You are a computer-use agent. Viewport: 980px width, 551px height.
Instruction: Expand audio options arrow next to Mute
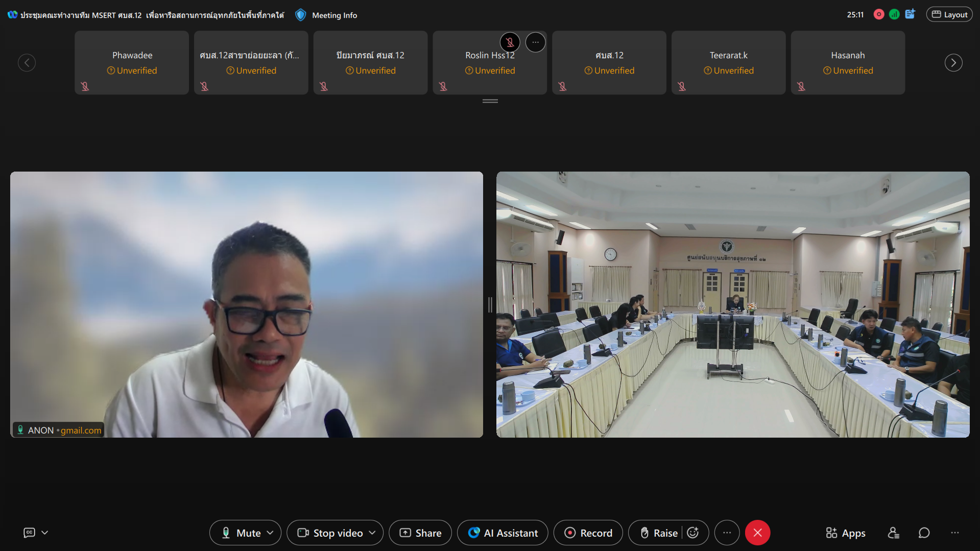(x=270, y=533)
